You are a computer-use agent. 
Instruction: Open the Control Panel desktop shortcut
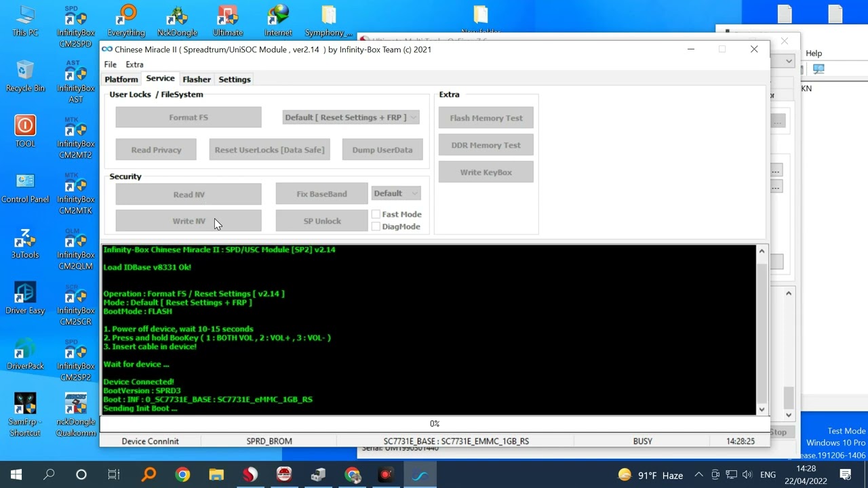click(x=25, y=187)
